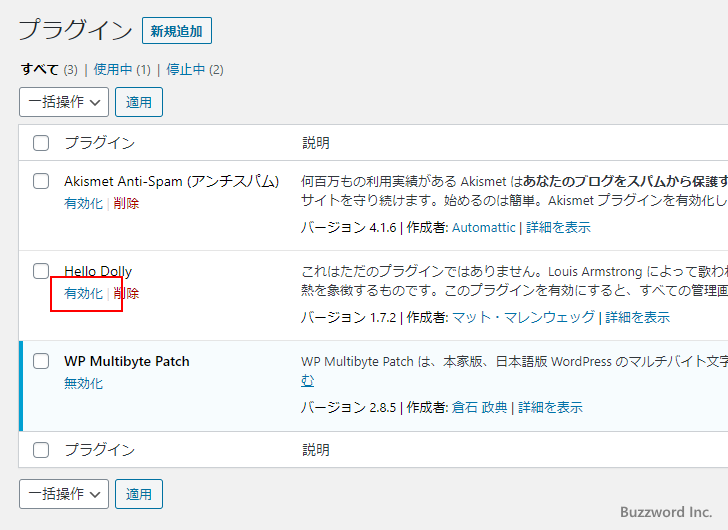Image resolution: width=728 pixels, height=530 pixels.
Task: Switch to the 停止中 filter tab
Action: pyautogui.click(x=185, y=70)
